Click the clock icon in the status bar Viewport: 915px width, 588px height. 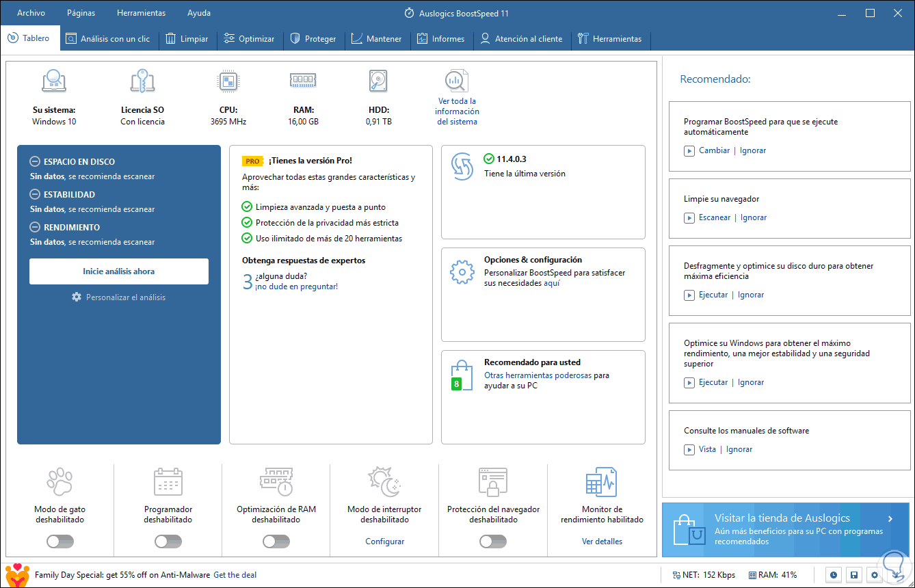[x=833, y=575]
